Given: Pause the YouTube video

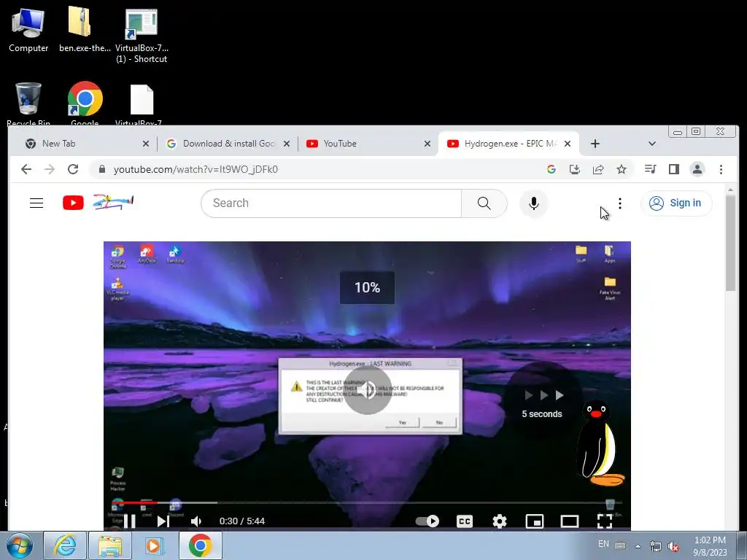Looking at the screenshot, I should tap(130, 521).
